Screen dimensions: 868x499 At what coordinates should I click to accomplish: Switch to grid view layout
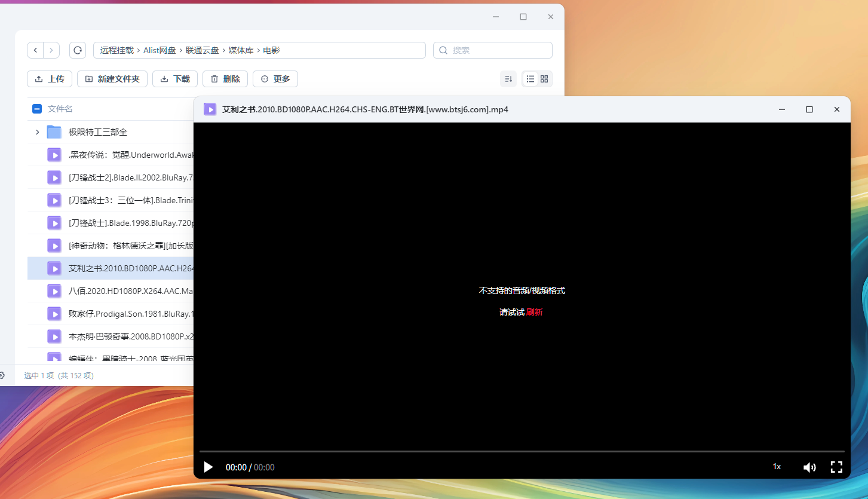point(544,79)
